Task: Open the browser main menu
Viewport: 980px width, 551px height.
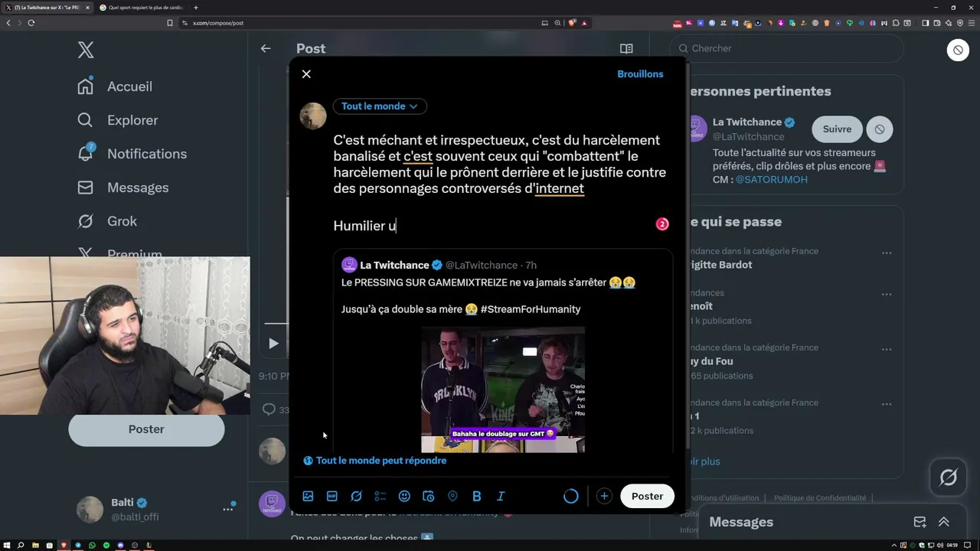Action: point(970,23)
